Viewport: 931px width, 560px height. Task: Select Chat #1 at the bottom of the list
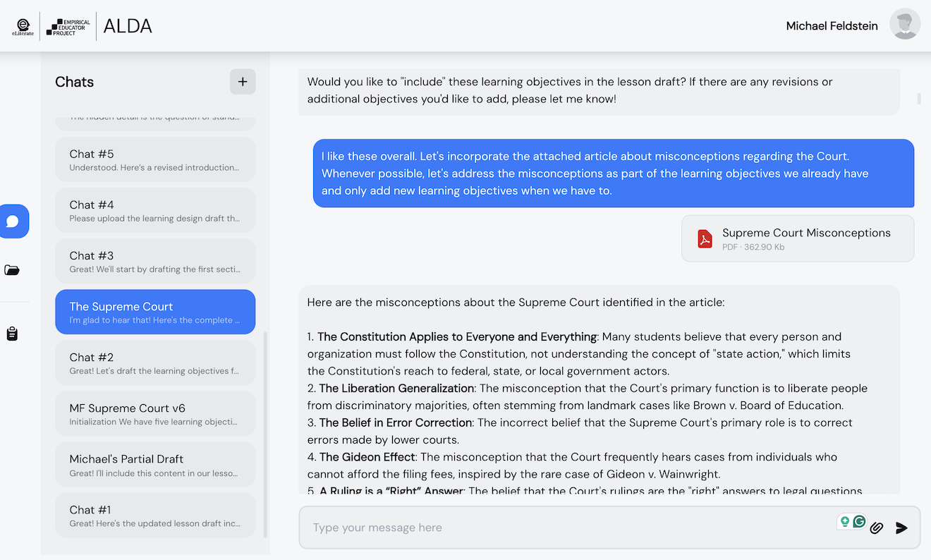tap(155, 515)
